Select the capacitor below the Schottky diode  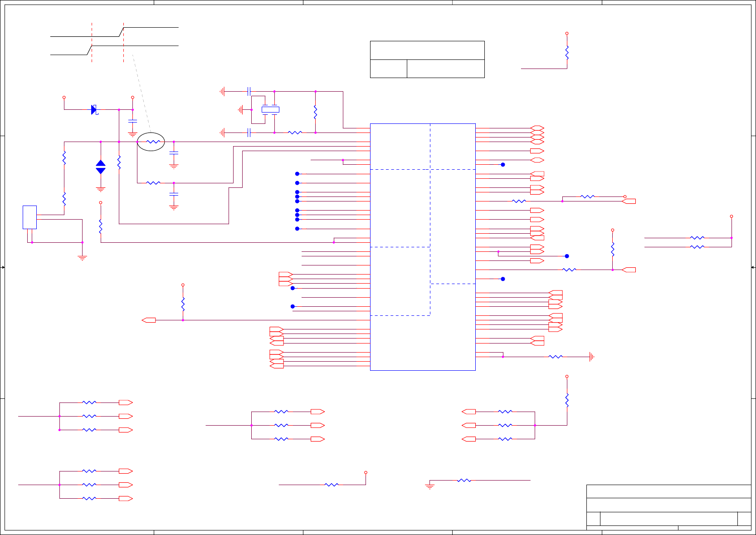(132, 121)
